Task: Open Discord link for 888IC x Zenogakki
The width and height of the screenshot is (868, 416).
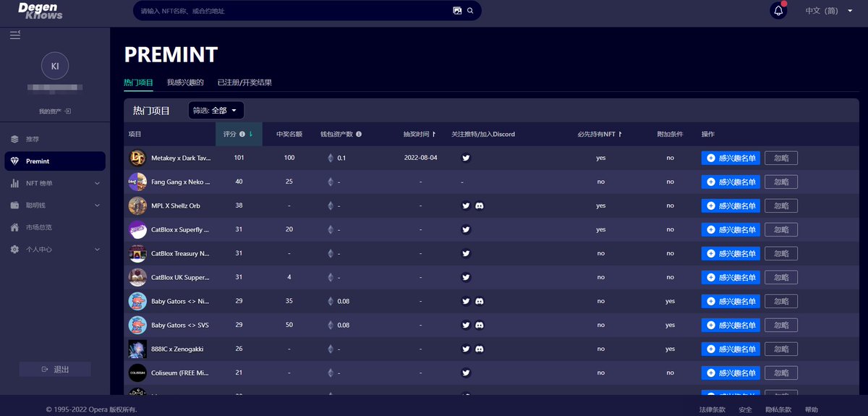Action: tap(480, 349)
